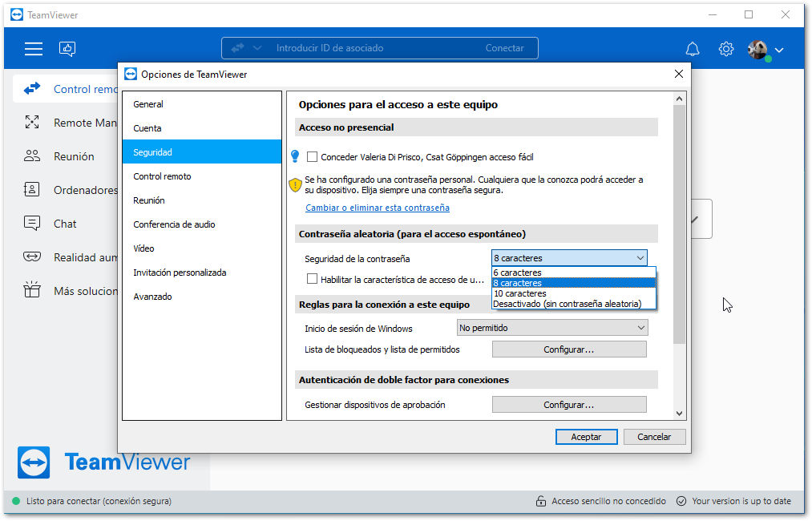Click the feedback chat icon in header

[67, 49]
